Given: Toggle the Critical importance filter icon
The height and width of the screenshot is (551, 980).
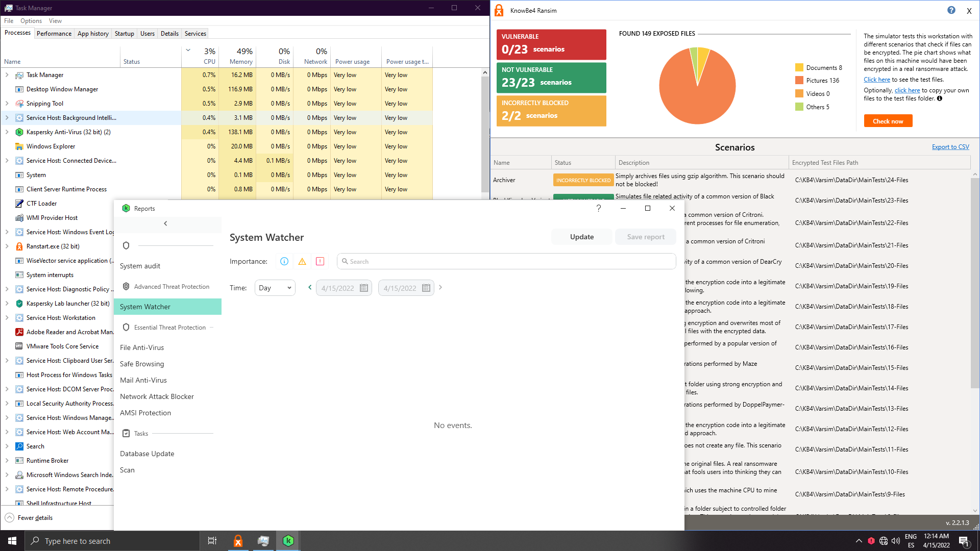Looking at the screenshot, I should pyautogui.click(x=320, y=261).
